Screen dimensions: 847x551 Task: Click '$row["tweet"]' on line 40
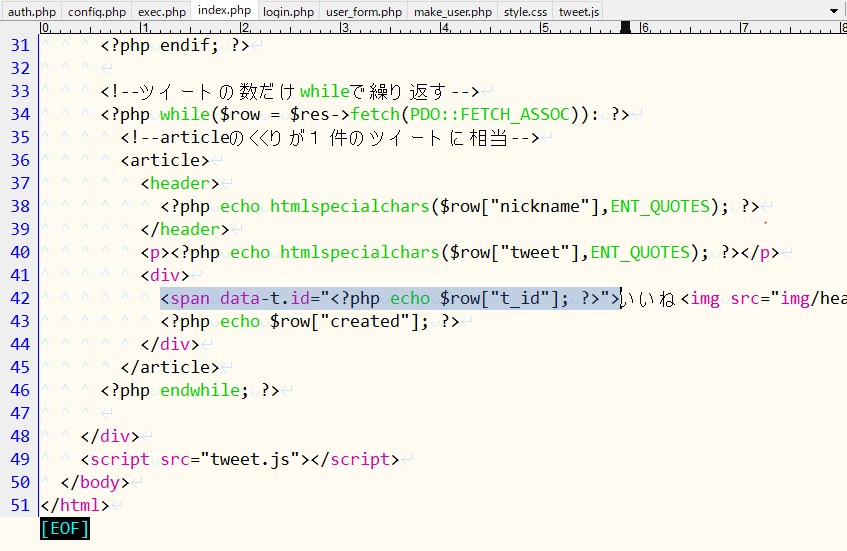(514, 252)
